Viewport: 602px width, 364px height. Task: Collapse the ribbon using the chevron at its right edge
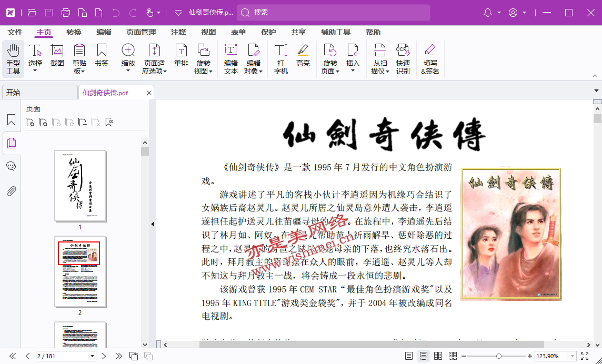point(595,76)
